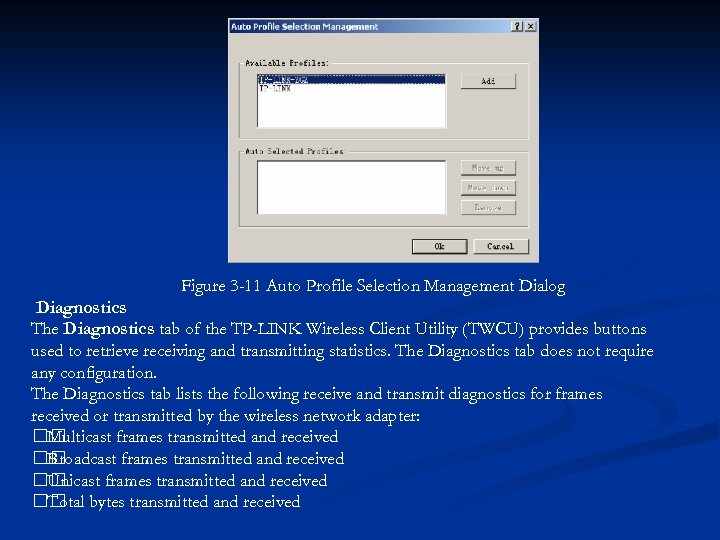Click the Remove button
Image resolution: width=720 pixels, height=540 pixels.
(488, 208)
